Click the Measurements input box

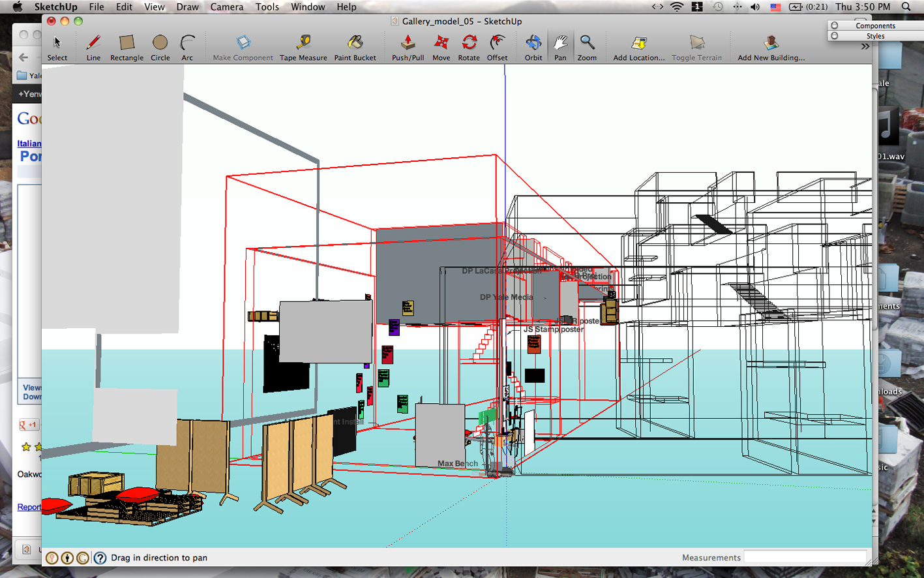click(805, 557)
